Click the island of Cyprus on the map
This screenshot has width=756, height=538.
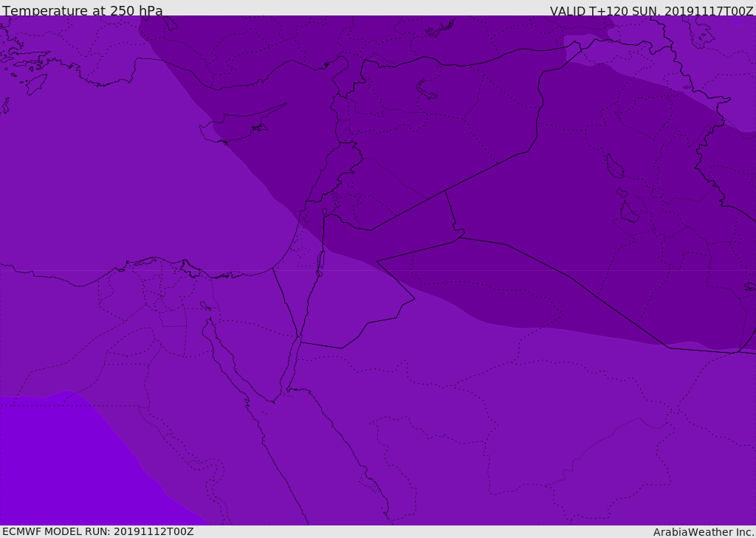tap(240, 125)
